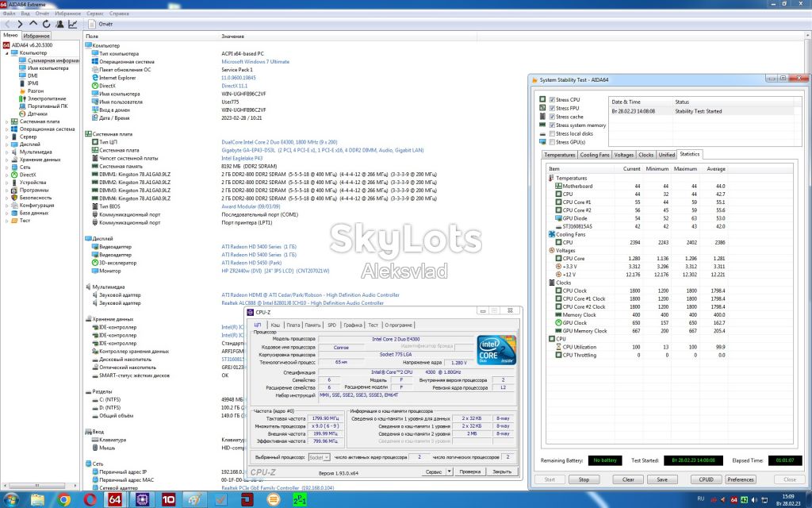Screen dimensions: 812x508
Task: Click the Up arrow toolbar icon
Action: (x=33, y=24)
